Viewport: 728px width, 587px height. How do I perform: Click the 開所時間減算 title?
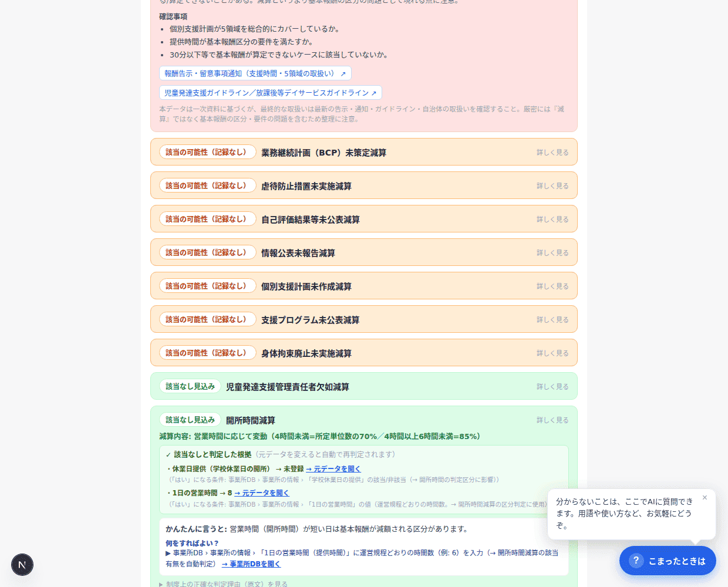pyautogui.click(x=251, y=420)
